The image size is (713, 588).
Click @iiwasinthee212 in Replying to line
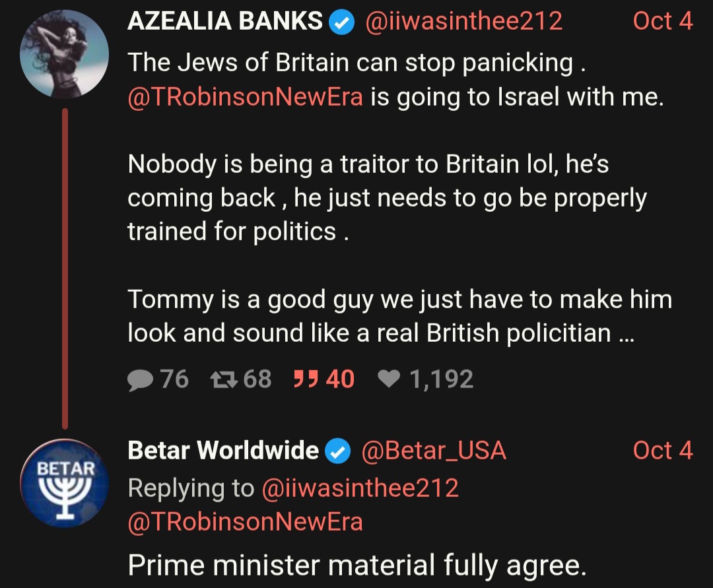point(360,488)
